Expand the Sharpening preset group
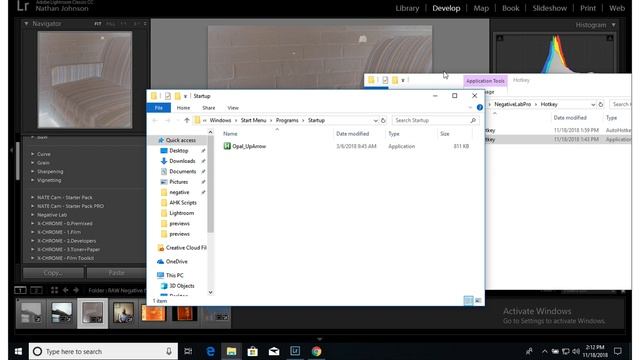The height and width of the screenshot is (360, 640). pos(33,171)
